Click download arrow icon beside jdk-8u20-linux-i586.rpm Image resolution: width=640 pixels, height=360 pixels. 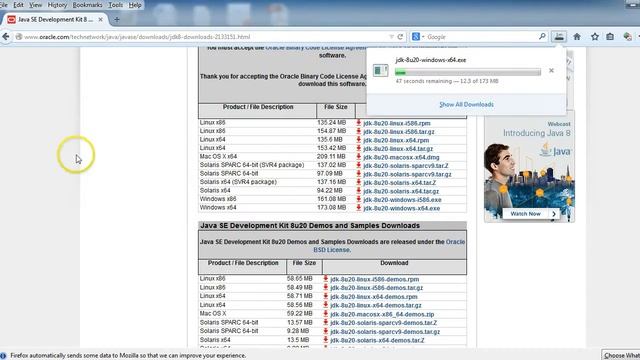coord(358,122)
